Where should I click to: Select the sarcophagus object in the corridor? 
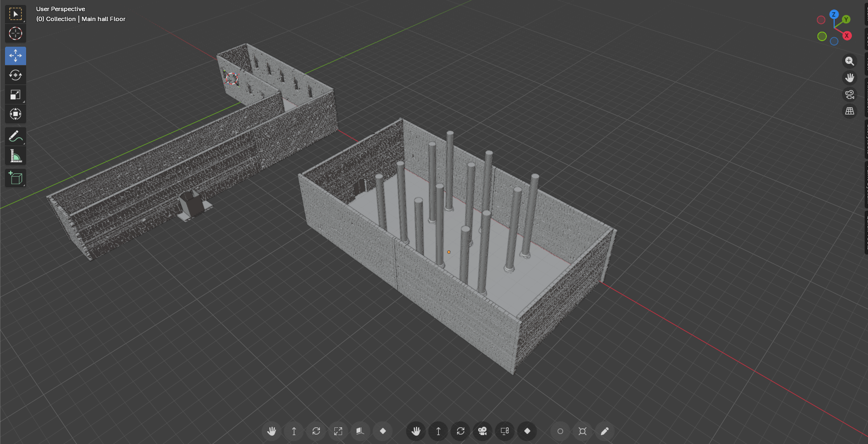[x=193, y=206]
